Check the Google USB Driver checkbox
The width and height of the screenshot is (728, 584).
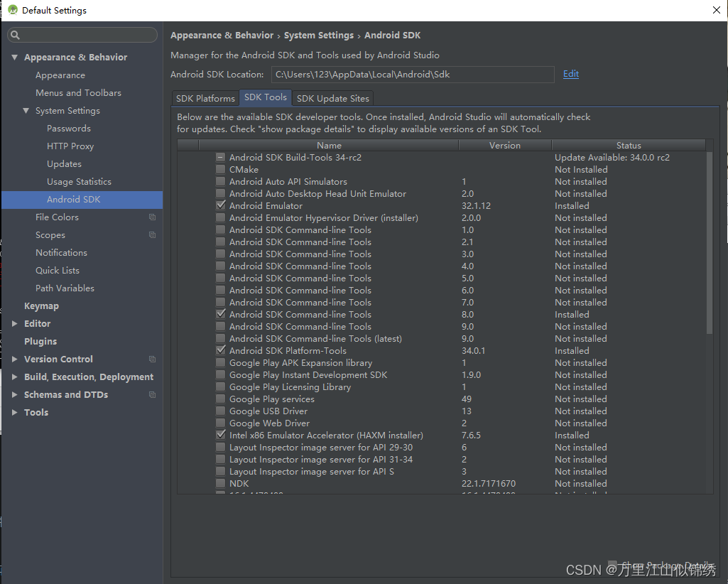point(221,411)
